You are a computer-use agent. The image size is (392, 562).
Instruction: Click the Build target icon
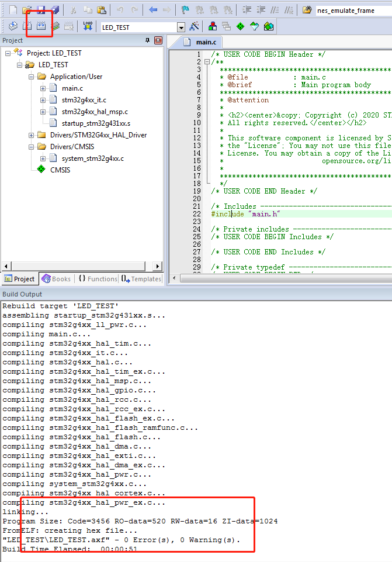pos(27,26)
